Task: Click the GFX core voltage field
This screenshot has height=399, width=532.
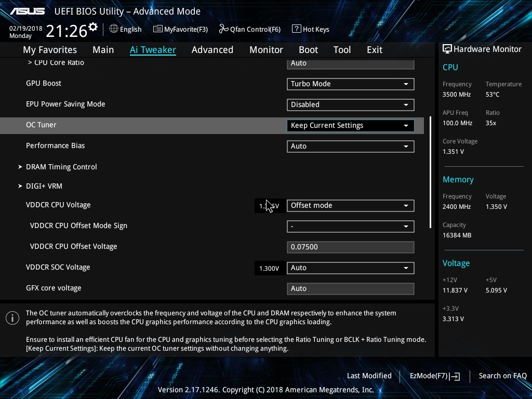Action: point(351,289)
